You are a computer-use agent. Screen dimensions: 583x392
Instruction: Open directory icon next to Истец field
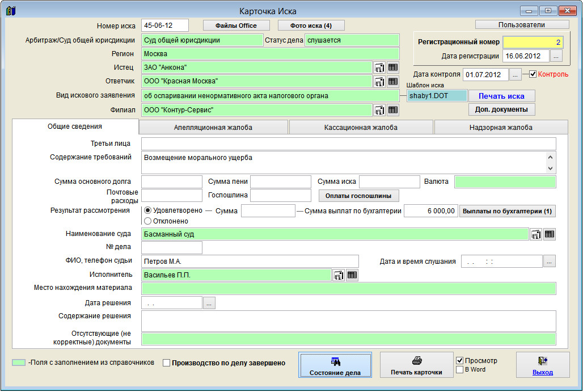[379, 68]
